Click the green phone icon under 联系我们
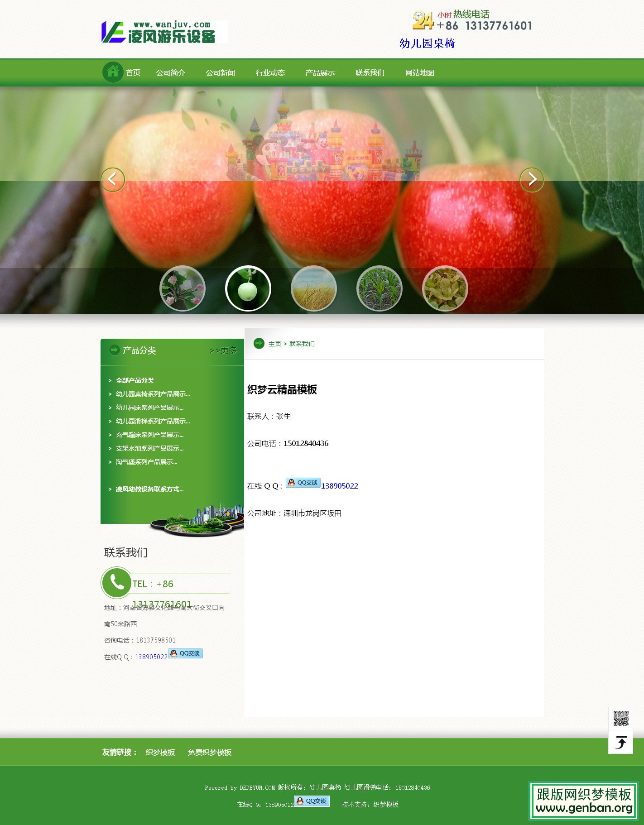 [116, 583]
